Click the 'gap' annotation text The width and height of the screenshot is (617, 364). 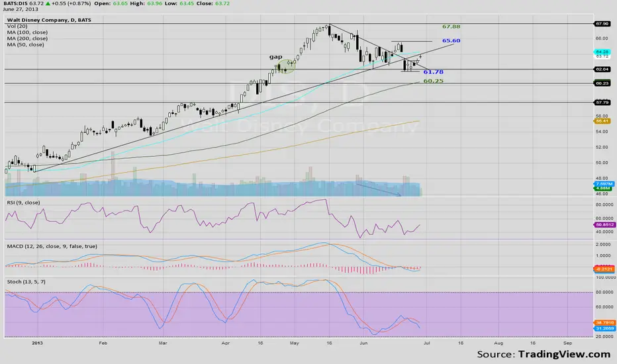[275, 57]
